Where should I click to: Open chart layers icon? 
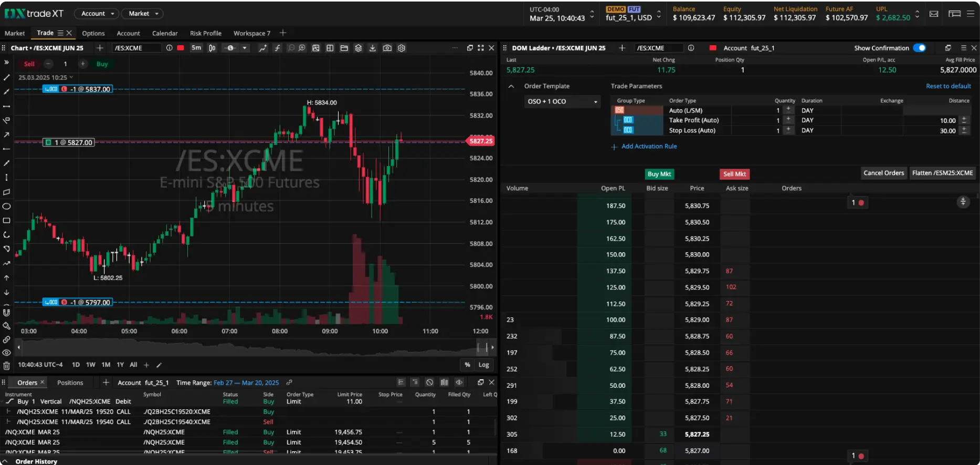point(359,48)
